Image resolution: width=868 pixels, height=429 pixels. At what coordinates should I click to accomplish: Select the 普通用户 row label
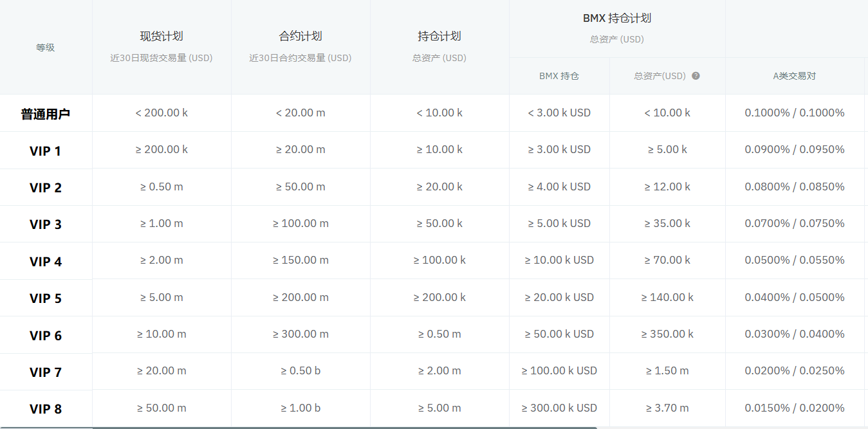click(46, 114)
